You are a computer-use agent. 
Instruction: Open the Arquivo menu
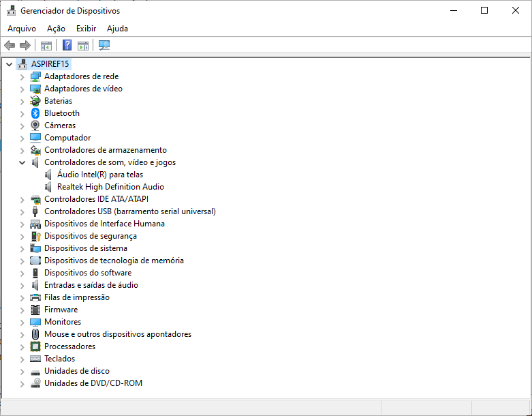pos(22,29)
